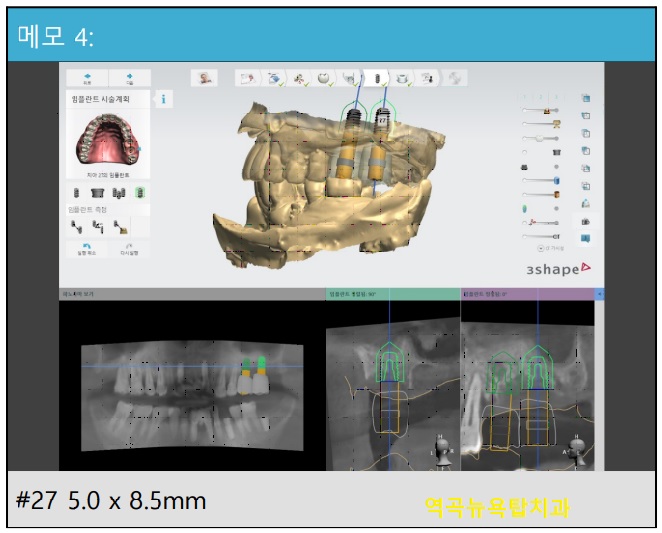The height and width of the screenshot is (533, 662).
Task: Select first implant distance measurement tool
Action: (x=76, y=228)
